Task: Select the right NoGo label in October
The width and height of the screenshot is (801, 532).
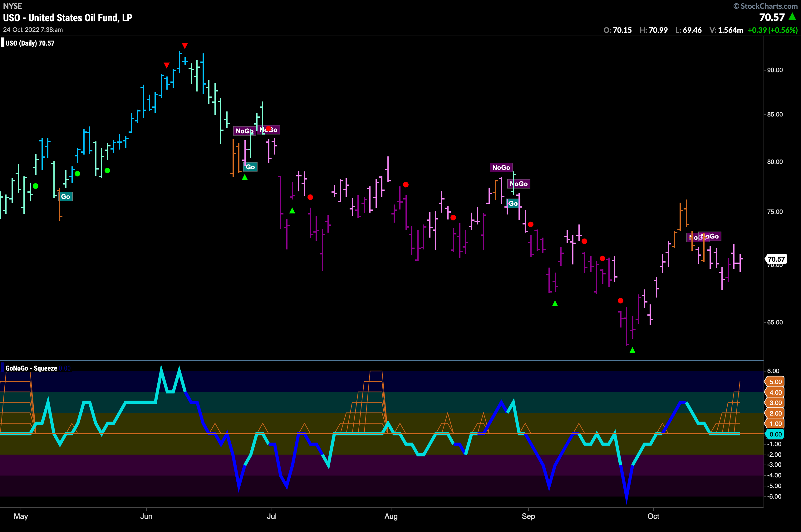Action: 710,236
